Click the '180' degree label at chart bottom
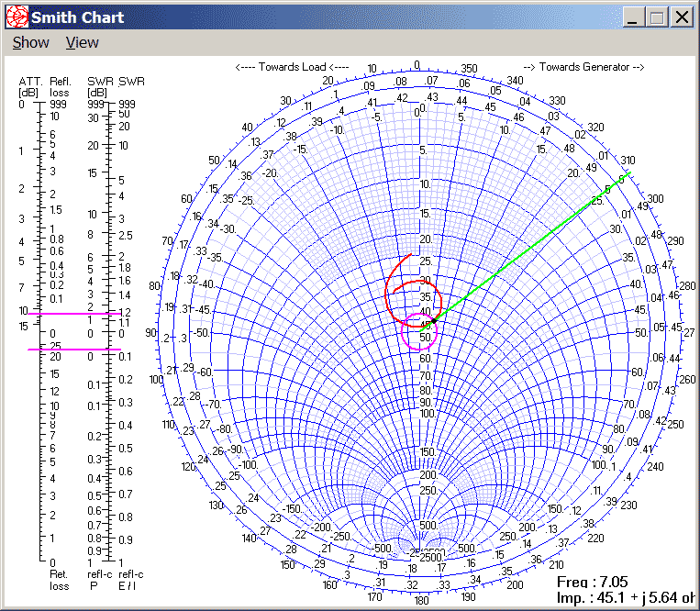The width and height of the screenshot is (700, 611). click(x=421, y=600)
